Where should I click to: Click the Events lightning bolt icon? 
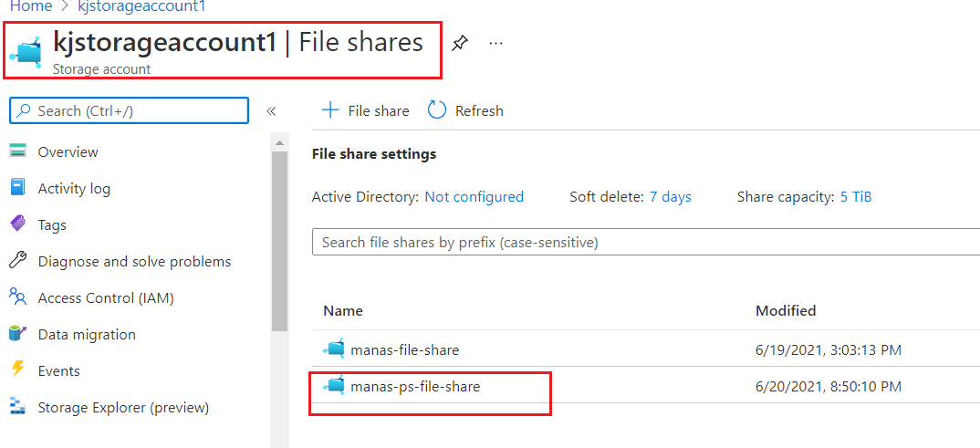pos(17,370)
